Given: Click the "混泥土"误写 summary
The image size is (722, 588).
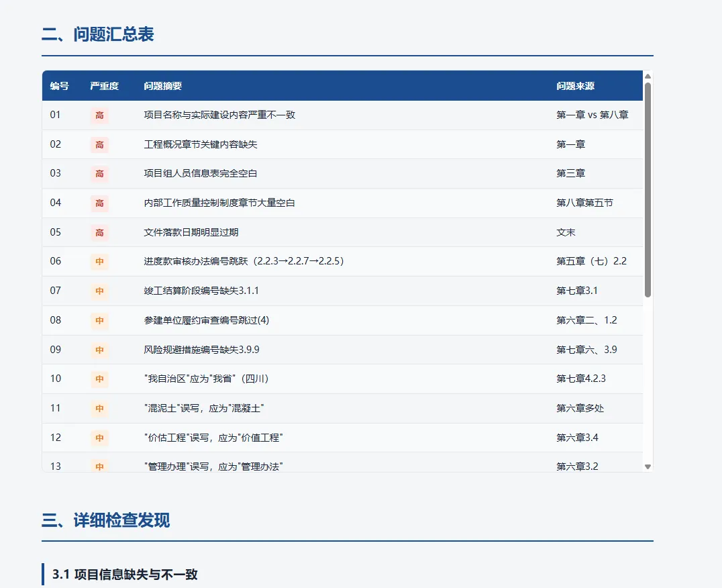Looking at the screenshot, I should tap(204, 408).
